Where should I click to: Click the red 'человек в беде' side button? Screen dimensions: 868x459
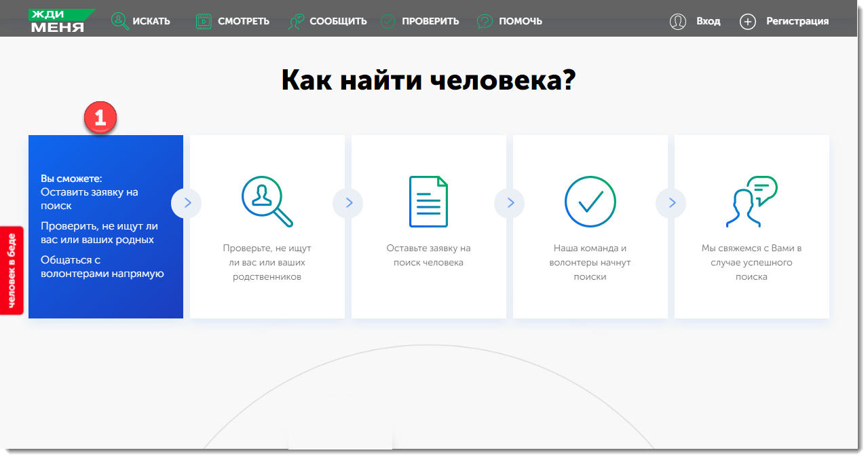(12, 270)
